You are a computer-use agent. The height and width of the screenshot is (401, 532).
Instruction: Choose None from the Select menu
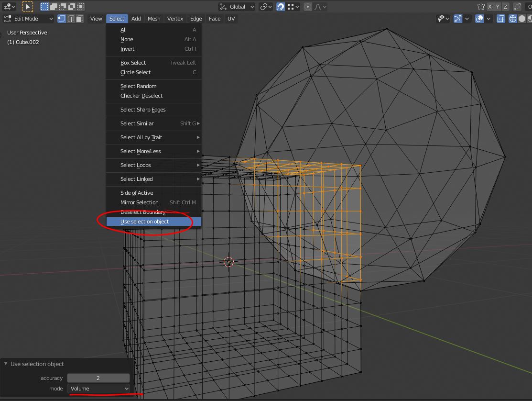coord(154,39)
